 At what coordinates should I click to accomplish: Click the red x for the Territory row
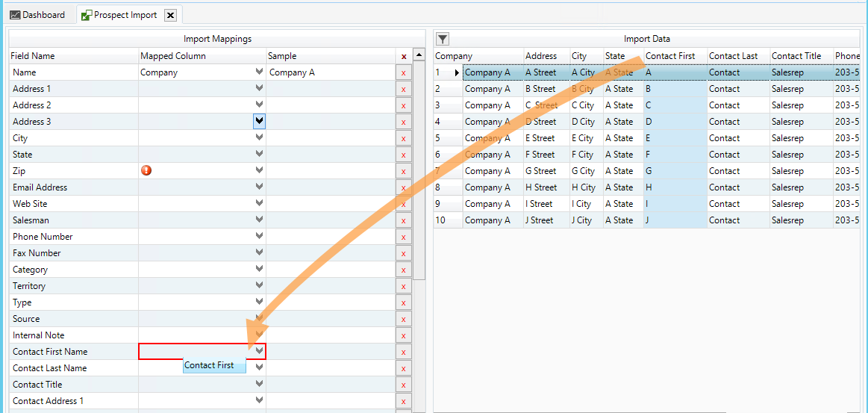point(403,286)
